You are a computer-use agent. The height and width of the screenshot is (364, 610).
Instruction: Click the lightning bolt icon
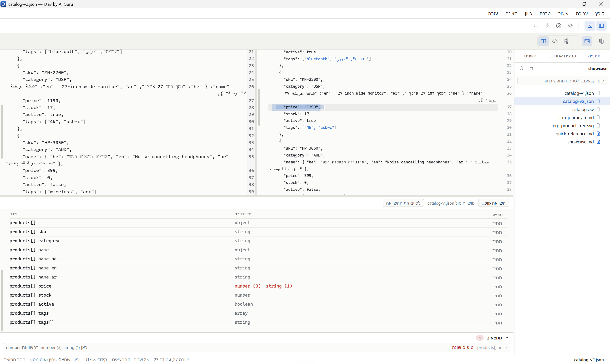(547, 26)
